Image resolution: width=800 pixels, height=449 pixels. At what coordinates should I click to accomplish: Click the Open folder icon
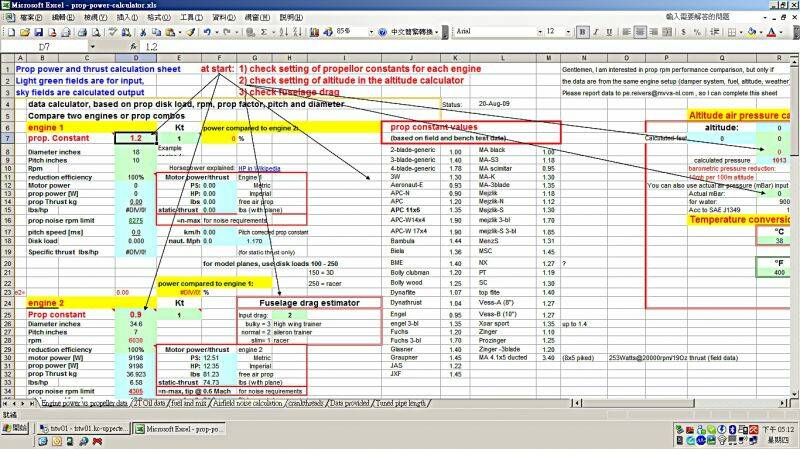pyautogui.click(x=24, y=32)
